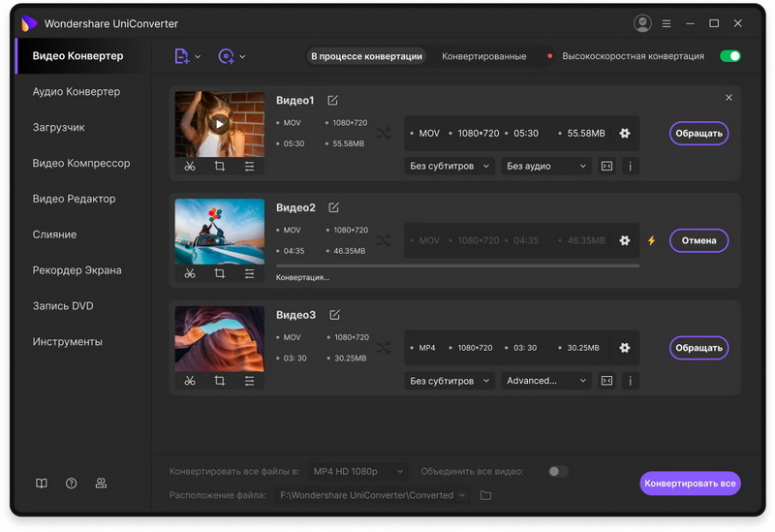Click the help question mark icon
The width and height of the screenshot is (775, 532).
72,484
